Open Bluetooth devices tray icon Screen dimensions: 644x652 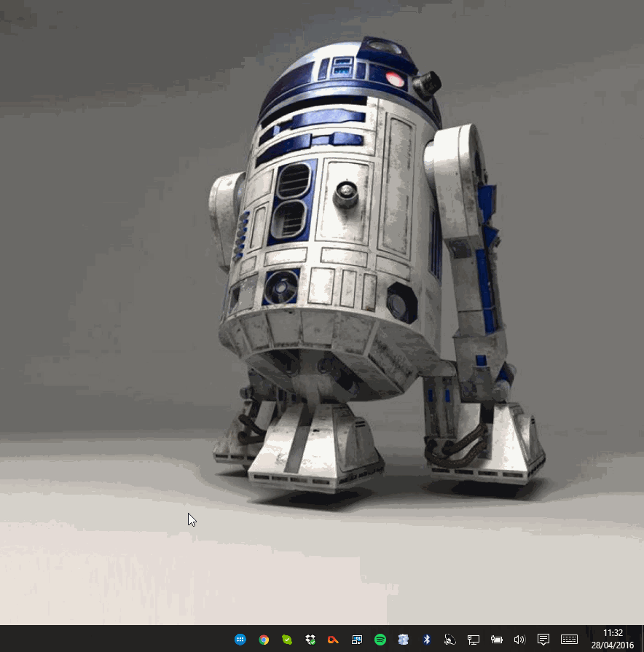point(427,639)
